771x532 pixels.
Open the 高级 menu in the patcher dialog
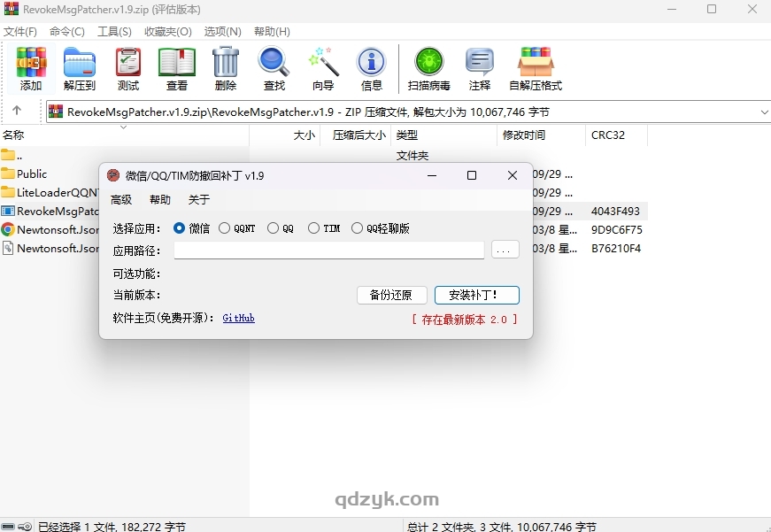pyautogui.click(x=121, y=199)
